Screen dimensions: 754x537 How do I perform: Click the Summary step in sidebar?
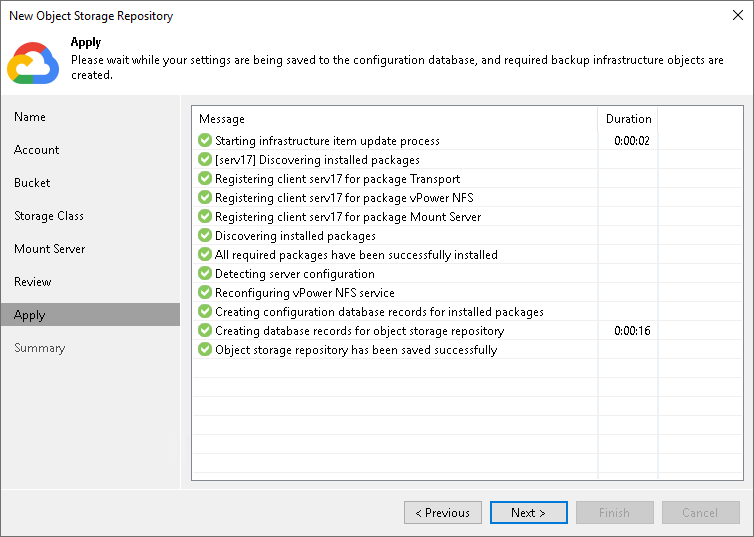[39, 348]
